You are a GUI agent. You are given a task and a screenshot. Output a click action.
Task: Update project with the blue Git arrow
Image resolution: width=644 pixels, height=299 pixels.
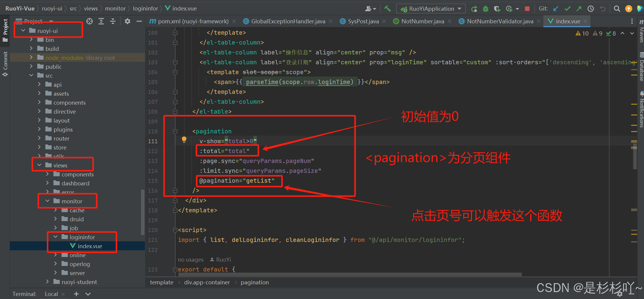(556, 8)
